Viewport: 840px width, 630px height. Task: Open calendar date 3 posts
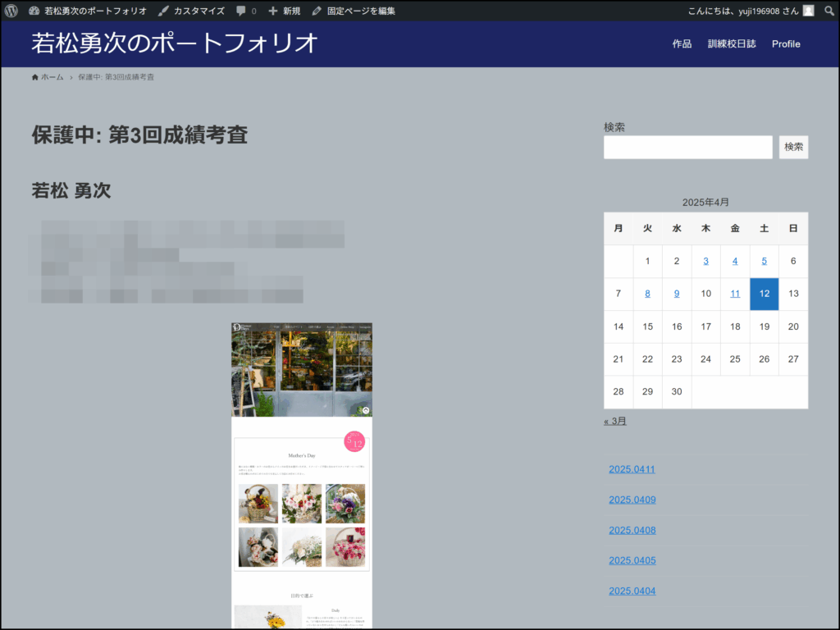click(705, 261)
